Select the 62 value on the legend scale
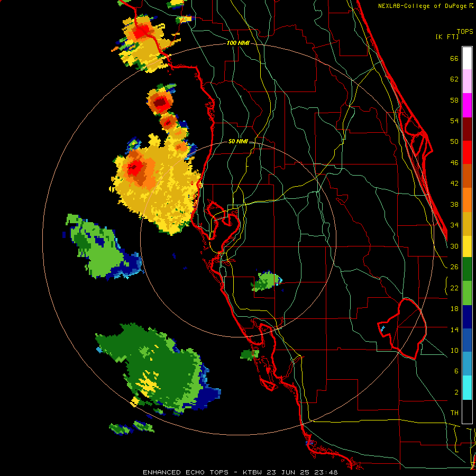Viewport: 476px width, 476px height. (454, 79)
